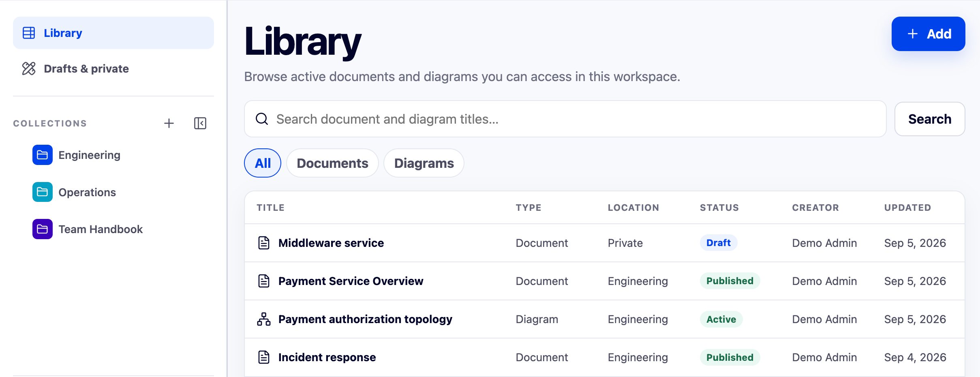This screenshot has width=980, height=377.
Task: Open the Incident response document
Action: (x=327, y=358)
